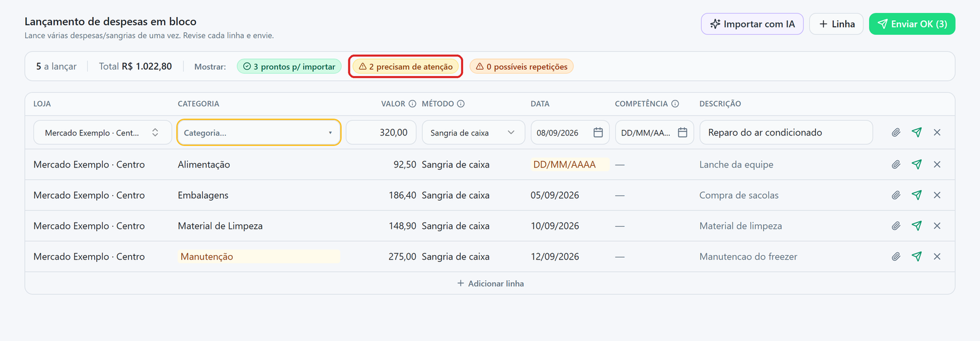This screenshot has height=341, width=980.
Task: Send the Reparo do ar condicionado row
Action: 916,132
